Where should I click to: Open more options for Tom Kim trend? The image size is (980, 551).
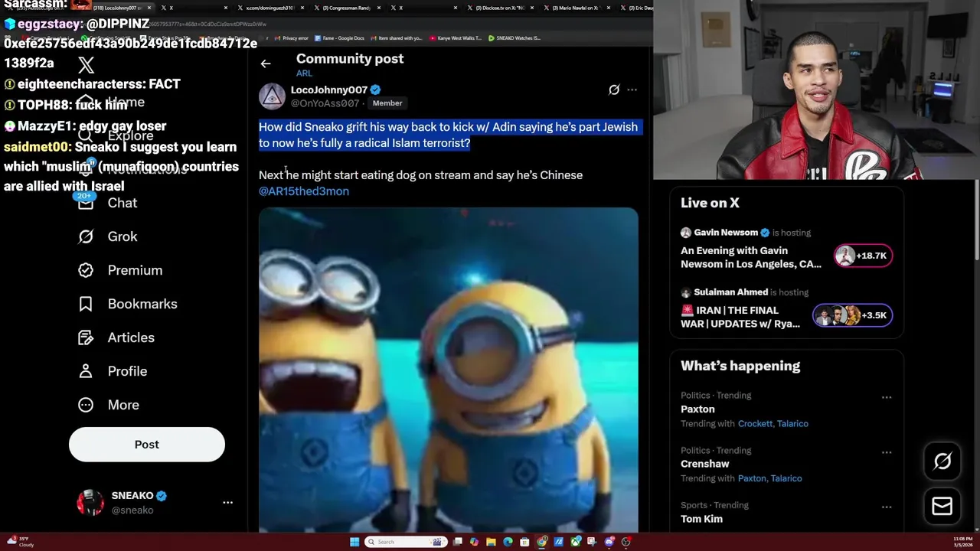click(887, 507)
